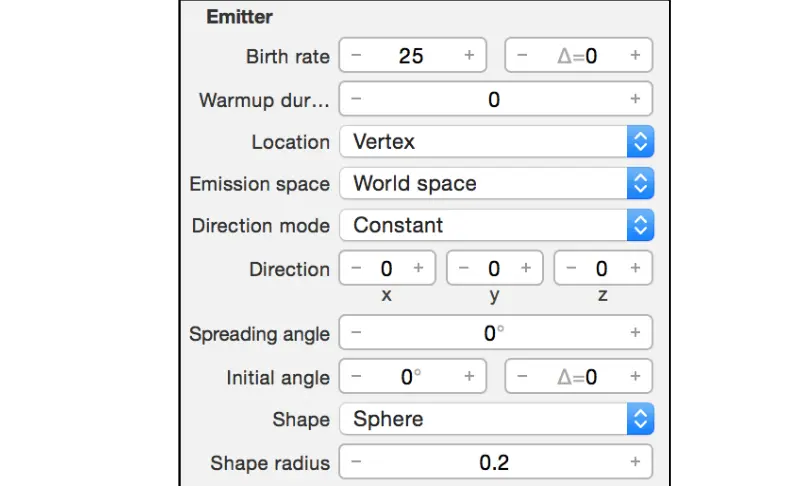
Task: Increase the Spreading angle with plus
Action: tap(635, 333)
